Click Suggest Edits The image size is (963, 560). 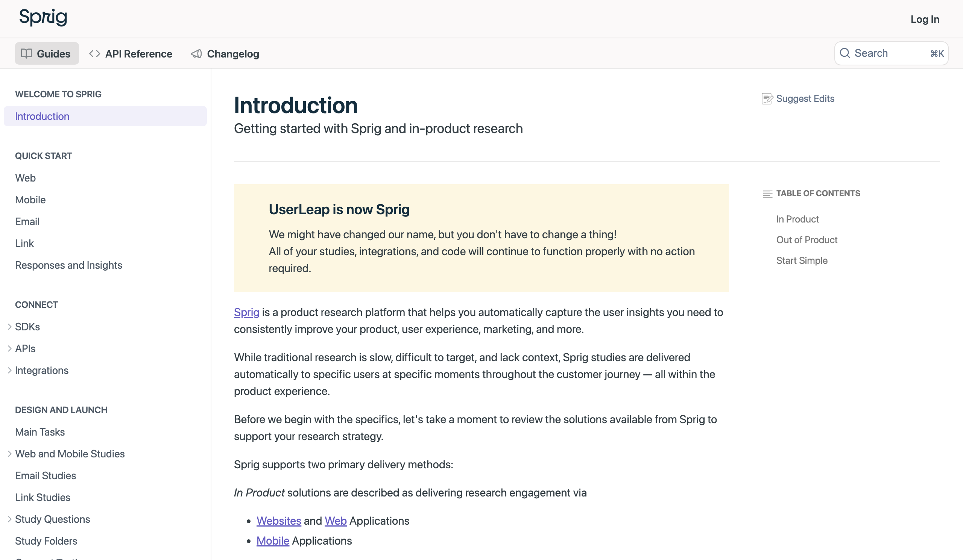tap(798, 98)
